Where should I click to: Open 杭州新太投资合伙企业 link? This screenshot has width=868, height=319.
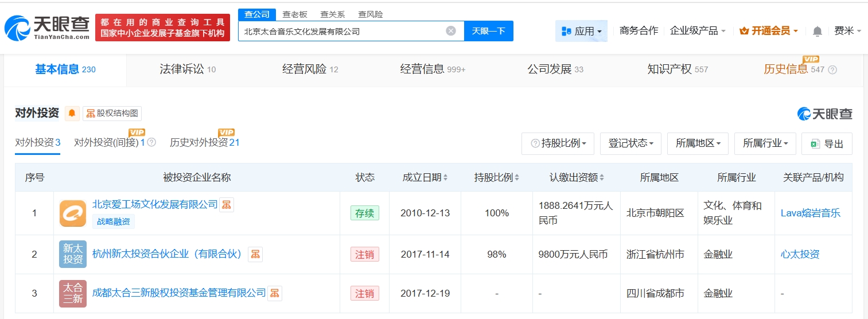coord(168,254)
